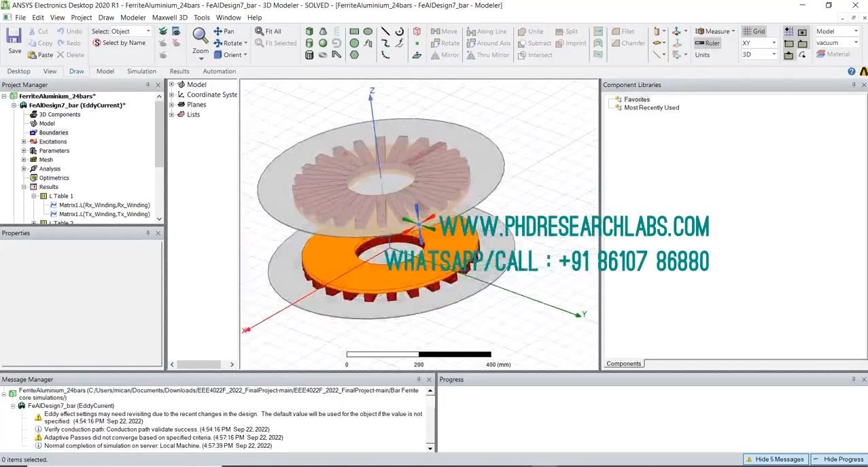Click the Fit All view button

click(x=268, y=31)
